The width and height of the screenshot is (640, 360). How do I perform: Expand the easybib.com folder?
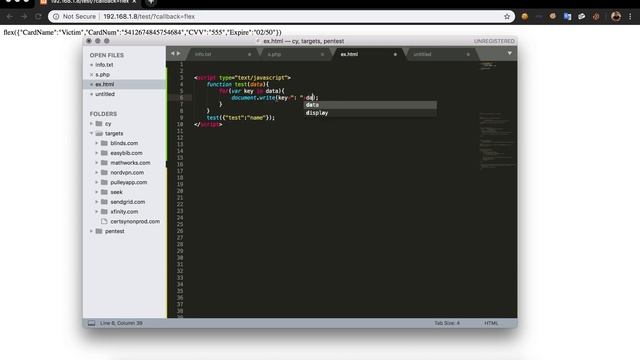coord(97,153)
